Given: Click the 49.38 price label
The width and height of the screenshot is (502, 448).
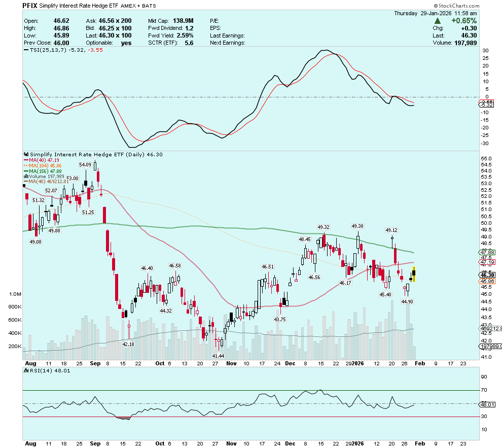Looking at the screenshot, I should pos(357,226).
